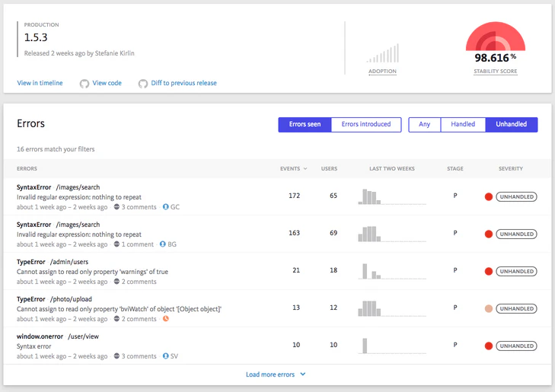Click the comment bubble icon in the 172-events SyntaxError row

coord(116,207)
